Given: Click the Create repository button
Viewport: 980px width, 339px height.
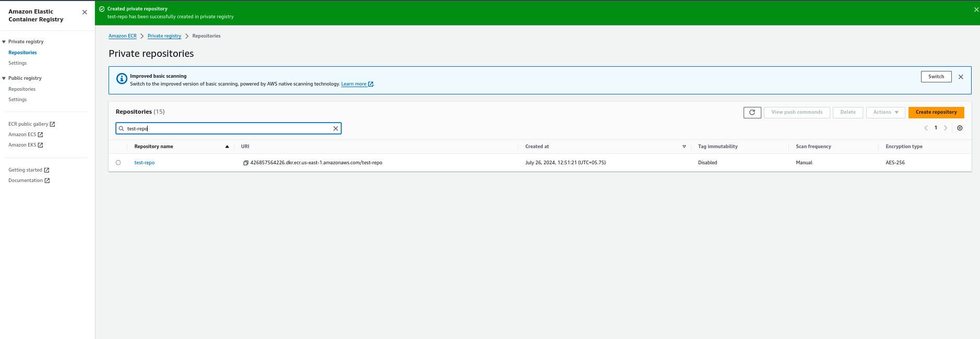Looking at the screenshot, I should (936, 112).
